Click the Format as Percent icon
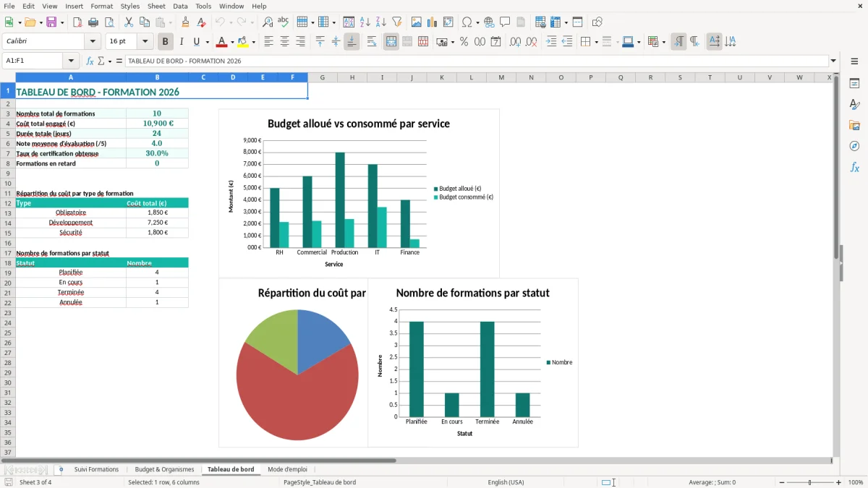 point(464,42)
